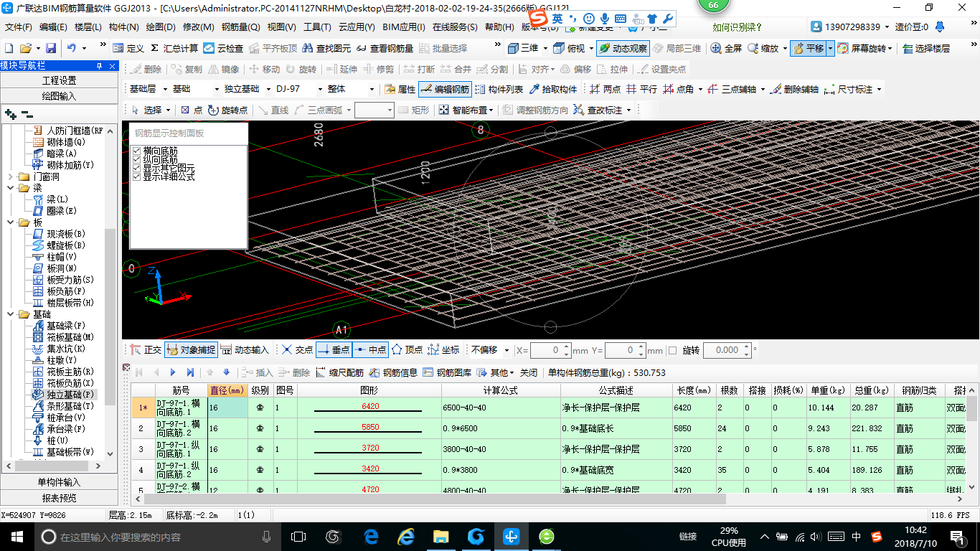Click 查改标注 tool
980x551 pixels.
click(603, 110)
